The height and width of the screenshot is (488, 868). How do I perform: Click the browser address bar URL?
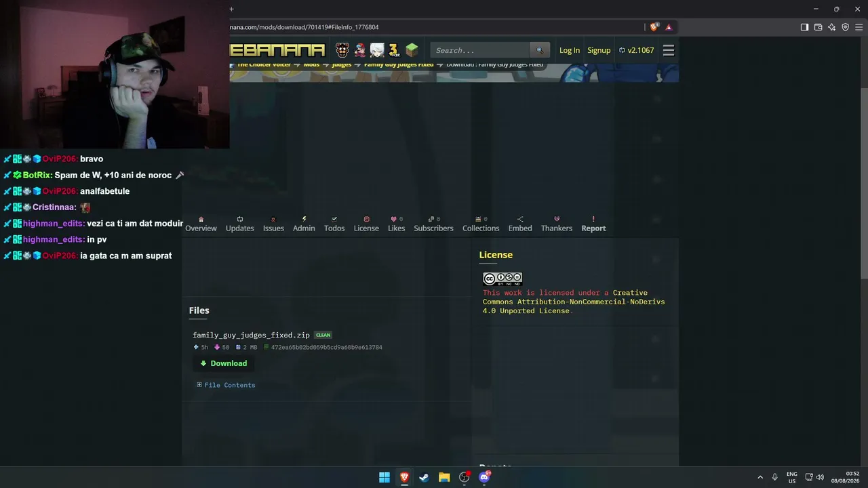[304, 27]
